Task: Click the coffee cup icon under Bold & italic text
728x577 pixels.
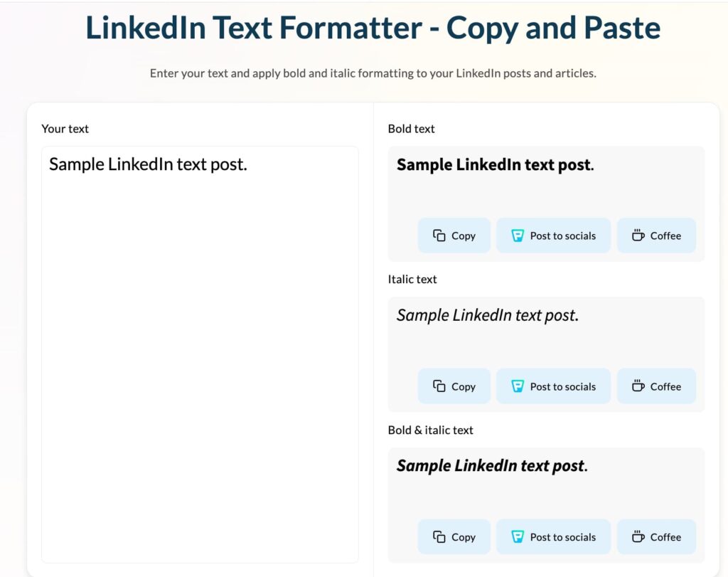Action: 638,537
